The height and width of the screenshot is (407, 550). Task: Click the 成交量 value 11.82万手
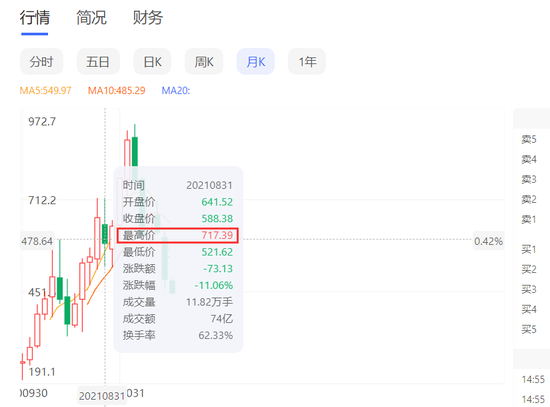coord(209,302)
